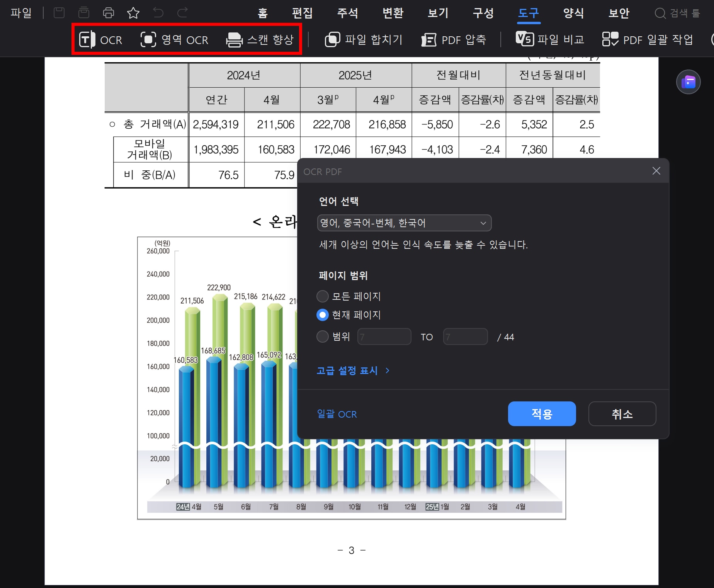This screenshot has width=714, height=588.
Task: Open the 일괄 OCR link
Action: tap(337, 414)
